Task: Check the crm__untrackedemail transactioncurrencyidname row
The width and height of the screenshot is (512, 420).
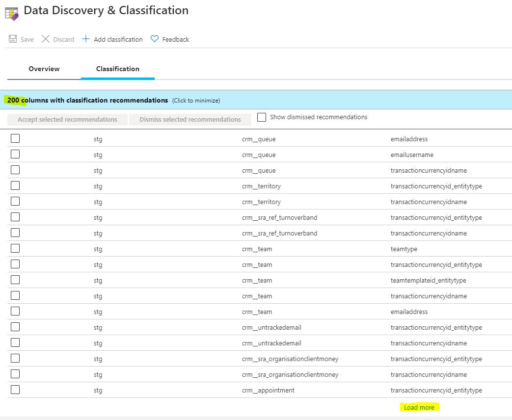Action: tap(15, 342)
